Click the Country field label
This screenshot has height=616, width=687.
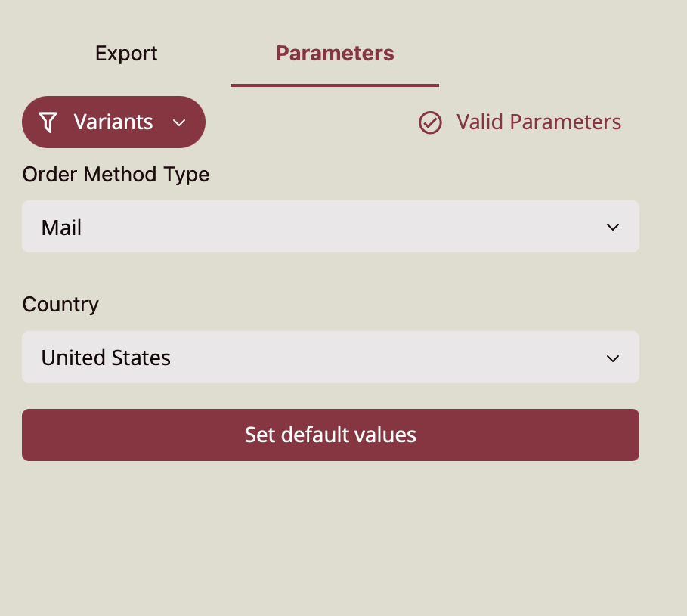pyautogui.click(x=60, y=305)
